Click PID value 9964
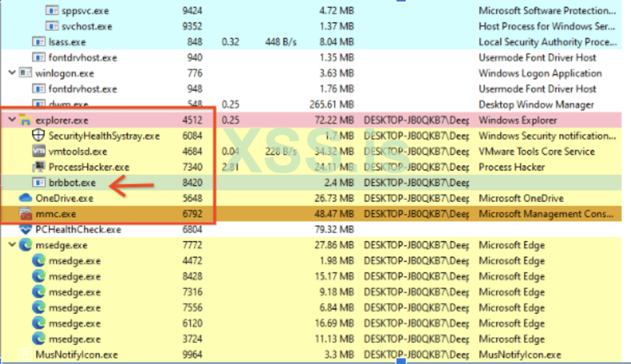 tap(193, 355)
